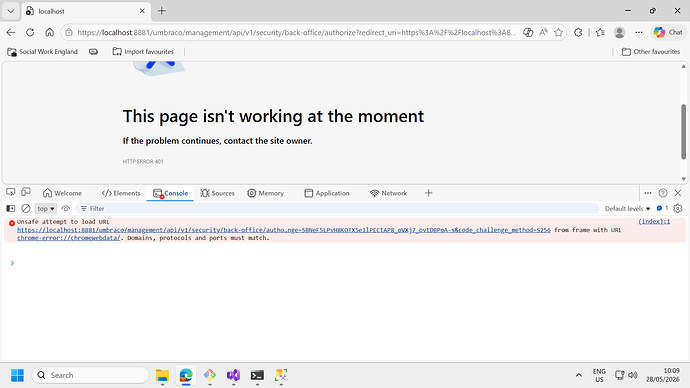Open Read aloud in address bar

tap(543, 32)
